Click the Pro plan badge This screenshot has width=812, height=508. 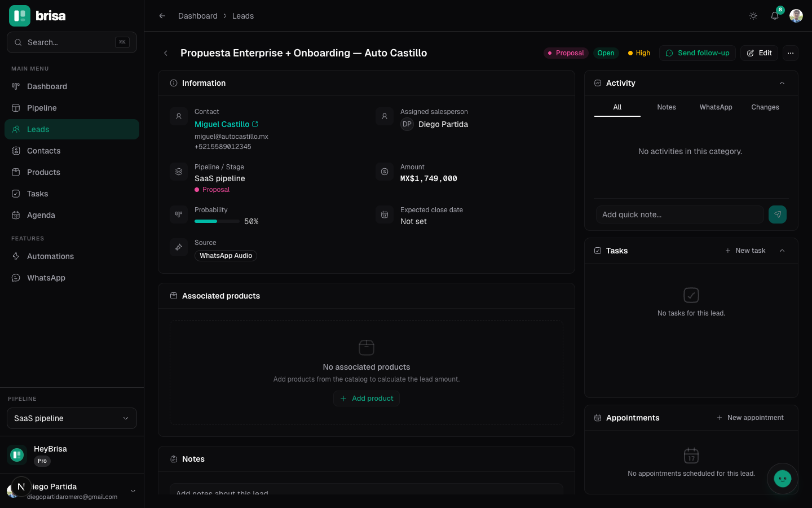coord(42,461)
